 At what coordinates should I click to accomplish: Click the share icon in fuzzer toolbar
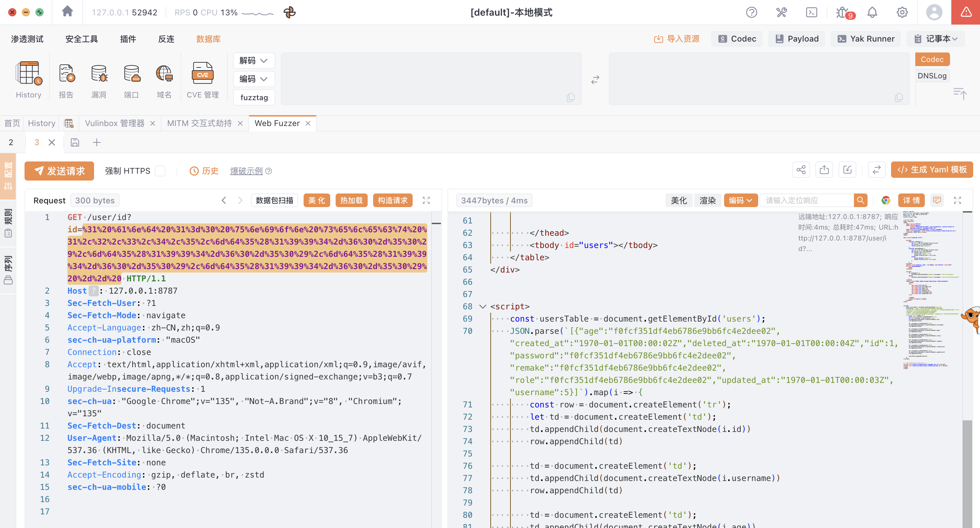click(801, 170)
